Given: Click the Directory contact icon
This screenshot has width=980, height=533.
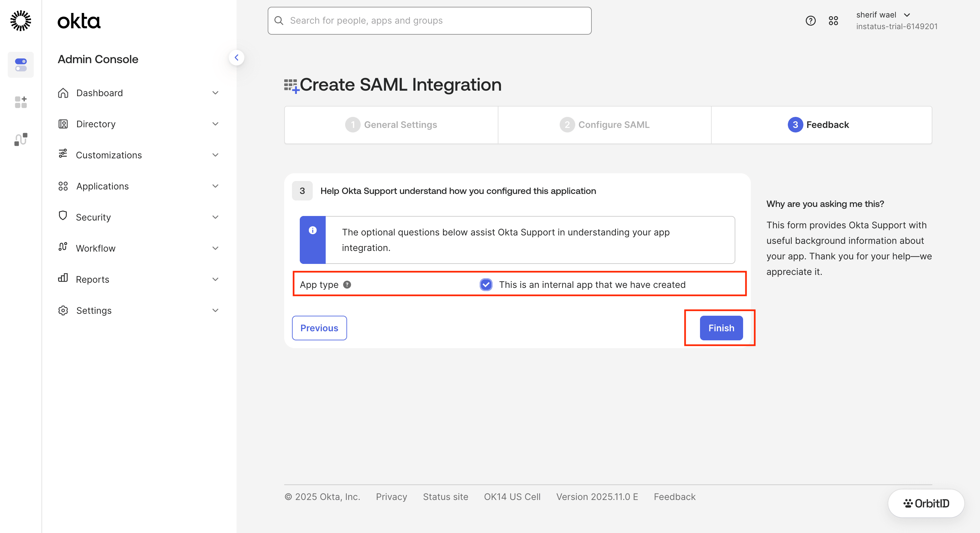Looking at the screenshot, I should click(63, 124).
